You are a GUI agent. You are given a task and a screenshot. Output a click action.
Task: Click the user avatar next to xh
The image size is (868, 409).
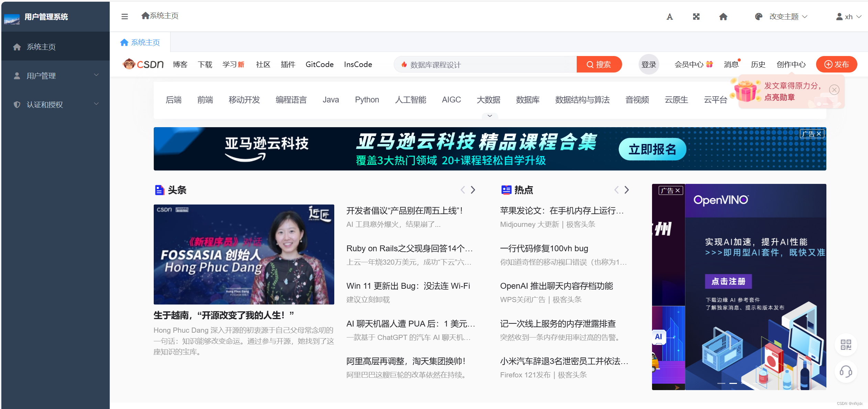(x=838, y=16)
